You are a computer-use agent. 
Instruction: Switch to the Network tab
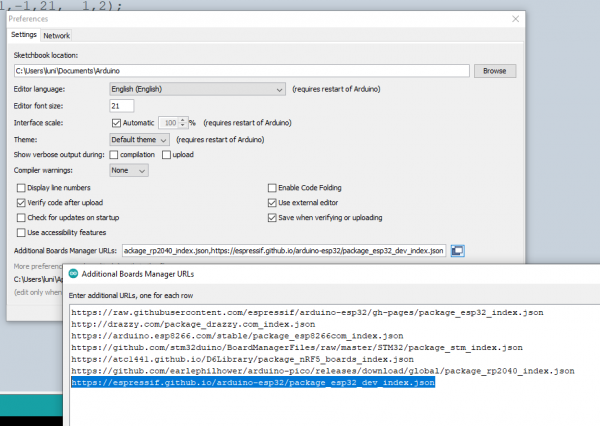56,35
